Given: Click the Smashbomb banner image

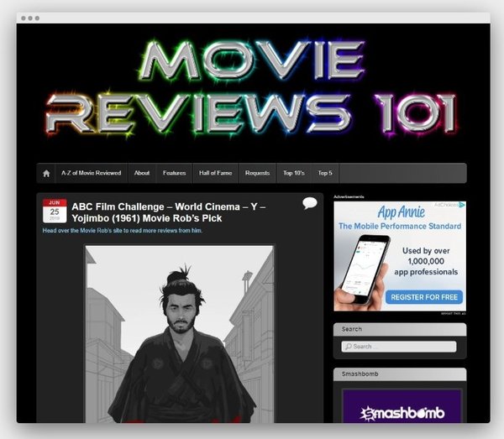Looking at the screenshot, I should point(402,406).
